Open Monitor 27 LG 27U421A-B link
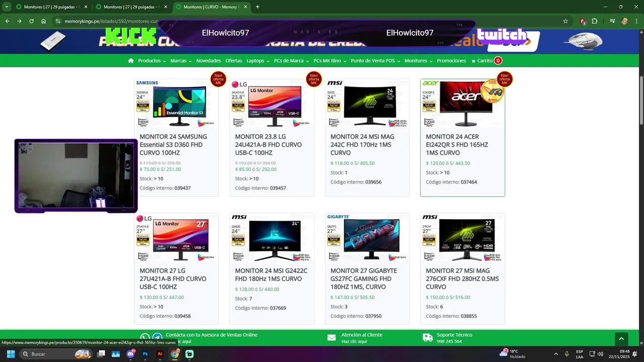Viewport: 644px width, 362px height. 173,279
